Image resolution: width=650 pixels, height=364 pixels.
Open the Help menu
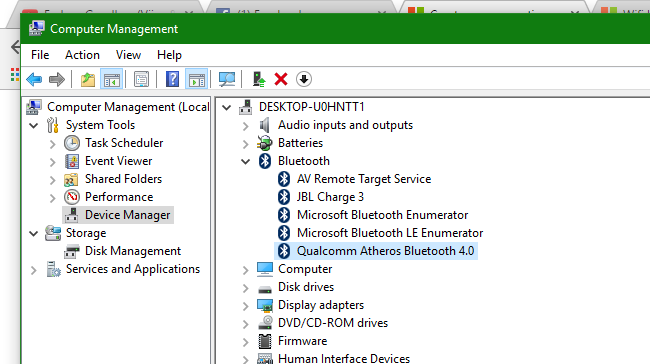[169, 55]
